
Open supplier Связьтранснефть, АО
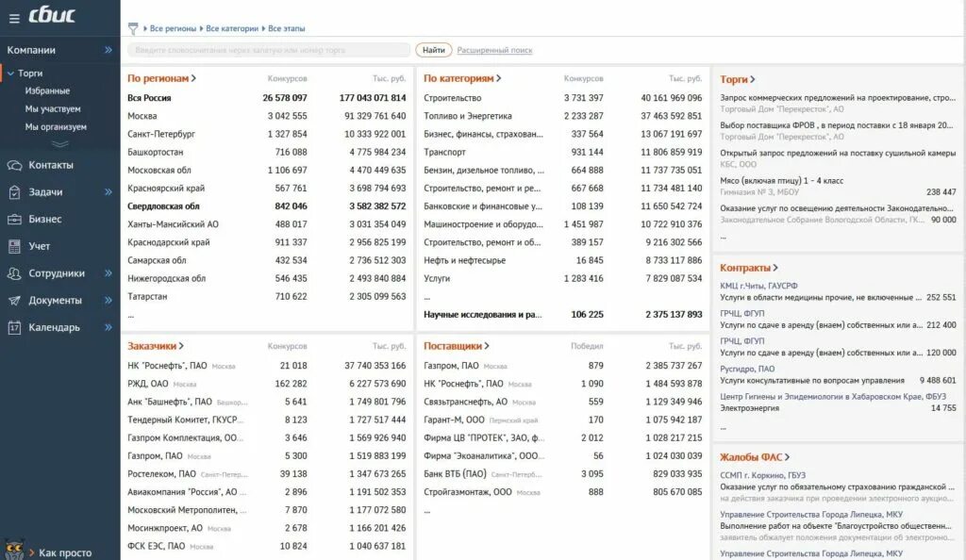coord(465,402)
